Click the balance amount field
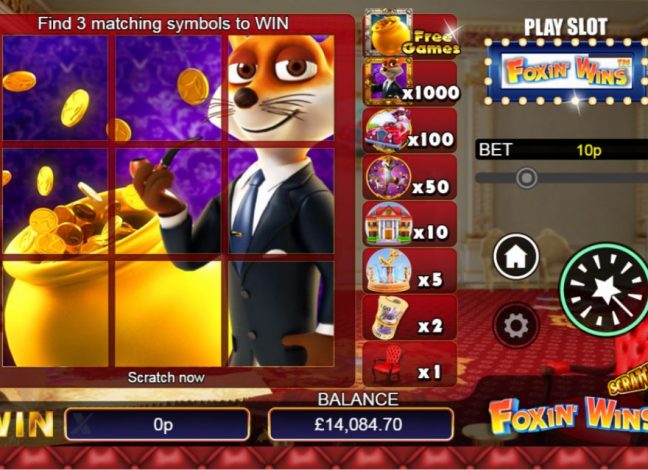 click(x=361, y=424)
